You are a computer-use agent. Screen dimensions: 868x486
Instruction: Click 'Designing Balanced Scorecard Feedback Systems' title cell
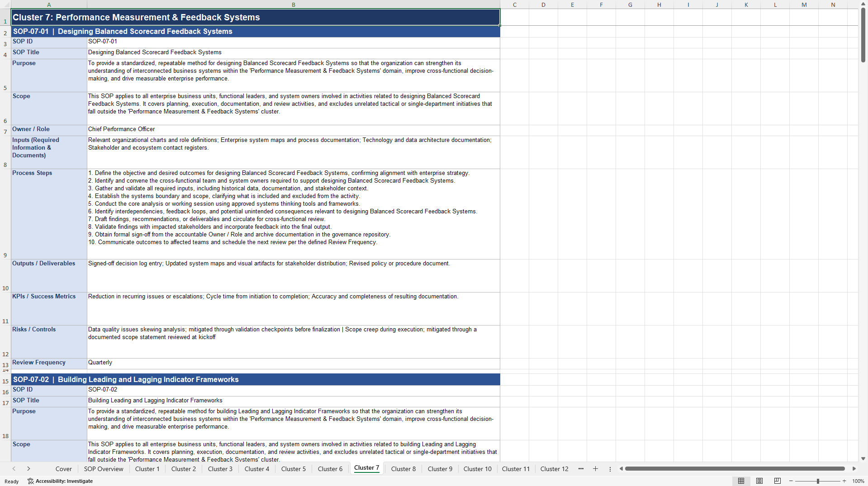coord(294,53)
